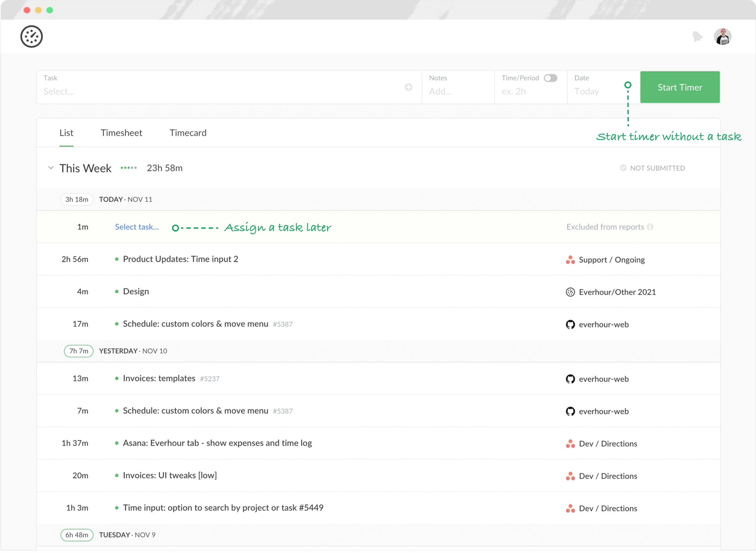The width and height of the screenshot is (756, 553).
Task: Open the Task select dropdown
Action: coord(221,91)
